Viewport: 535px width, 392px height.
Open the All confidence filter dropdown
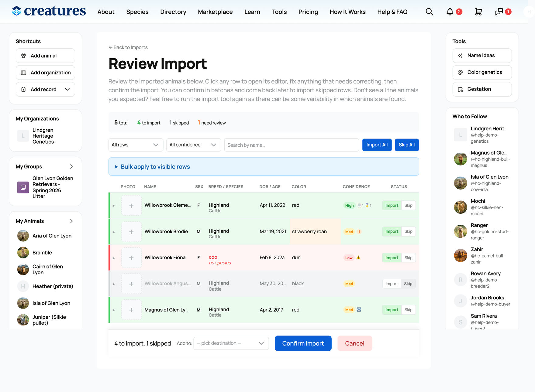pyautogui.click(x=194, y=145)
